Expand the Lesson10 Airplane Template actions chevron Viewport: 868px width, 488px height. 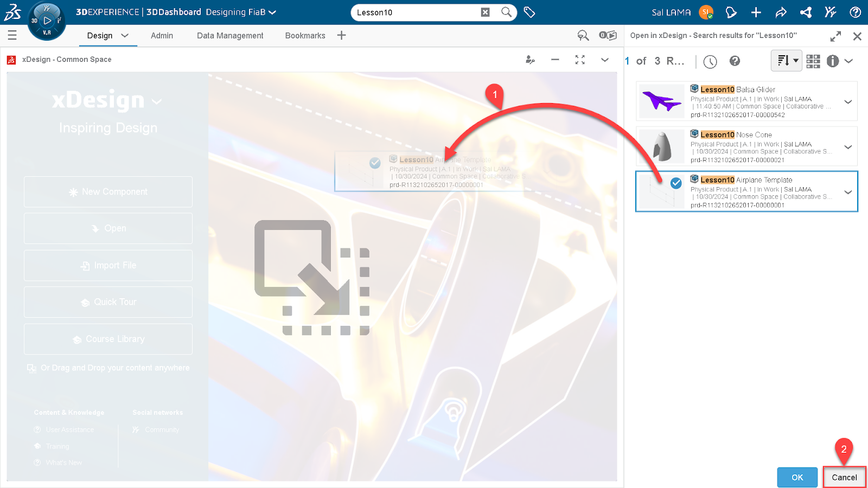pyautogui.click(x=848, y=192)
